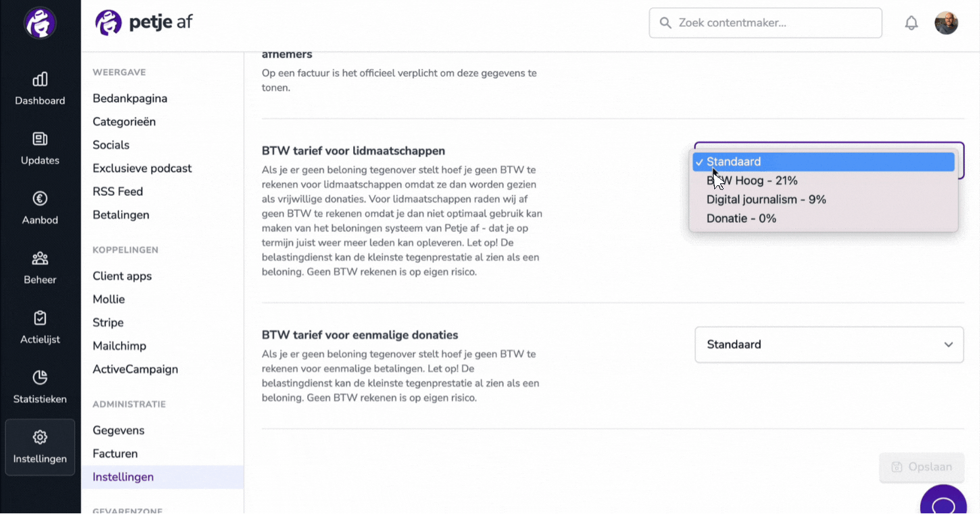
Task: Select the Standaard option in dropdown list
Action: pos(823,162)
